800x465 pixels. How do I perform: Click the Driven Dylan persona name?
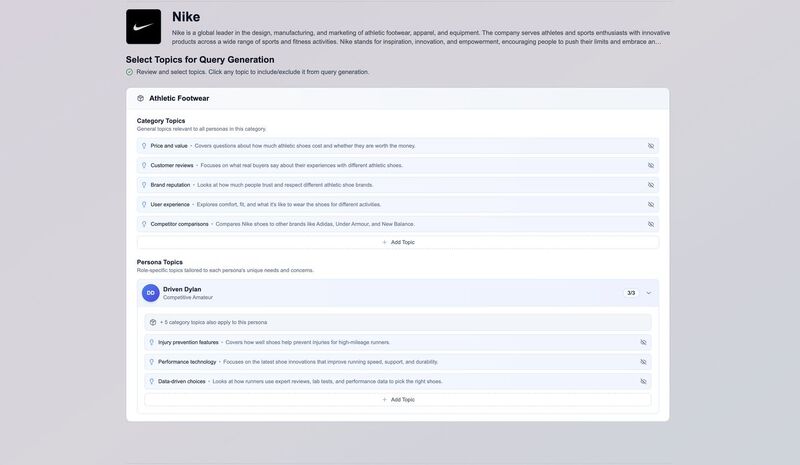pyautogui.click(x=182, y=289)
